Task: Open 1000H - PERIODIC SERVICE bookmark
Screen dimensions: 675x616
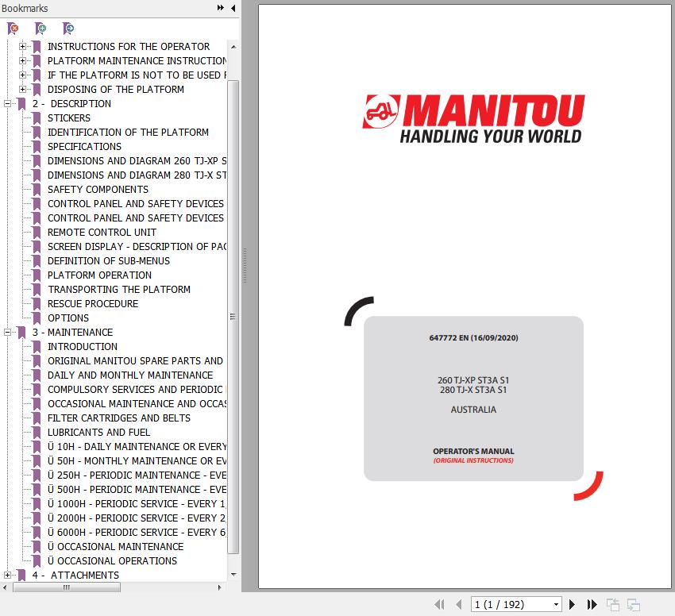Action: coord(137,503)
